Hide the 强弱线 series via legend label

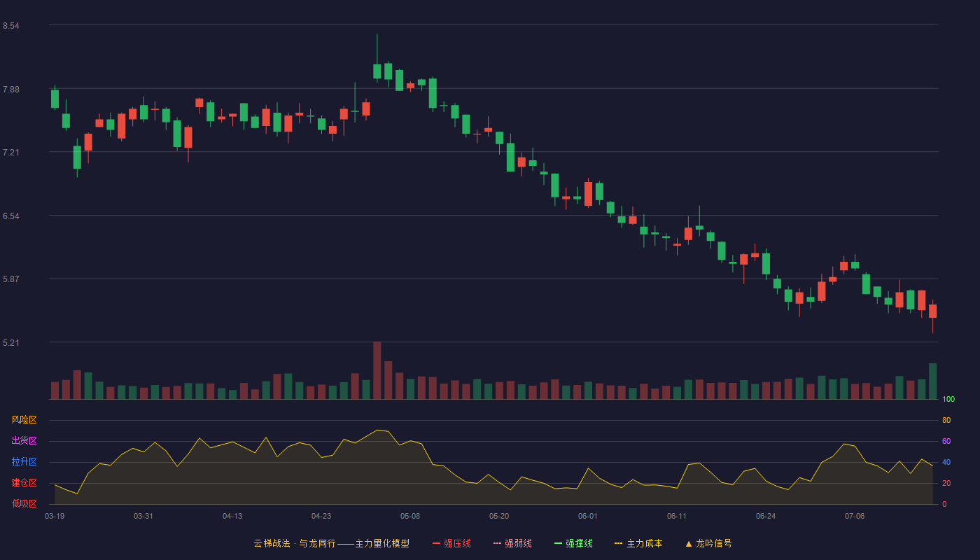point(518,543)
